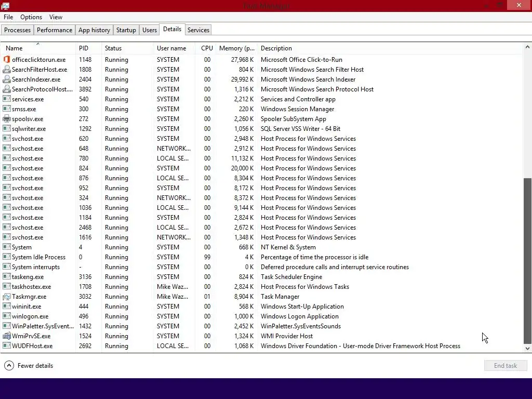Open the Options menu
The image size is (532, 399).
click(x=31, y=17)
